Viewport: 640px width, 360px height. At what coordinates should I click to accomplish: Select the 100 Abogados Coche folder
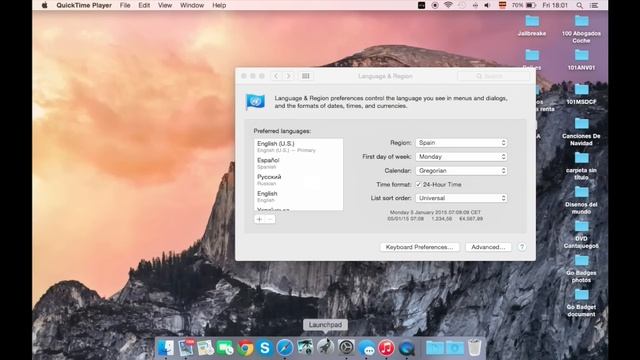[581, 29]
